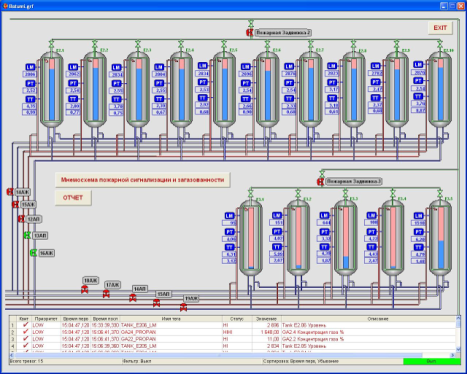Click the level bar inside tank E2.1
This screenshot has width=467, height=374.
[52, 90]
